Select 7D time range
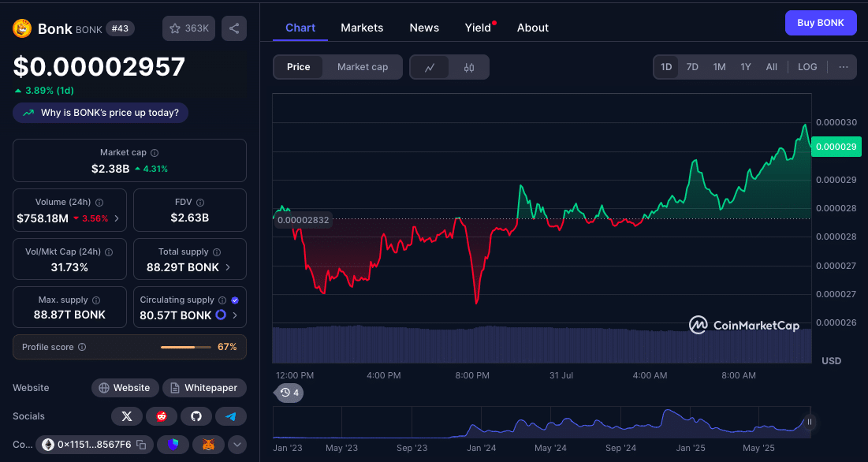 click(692, 67)
